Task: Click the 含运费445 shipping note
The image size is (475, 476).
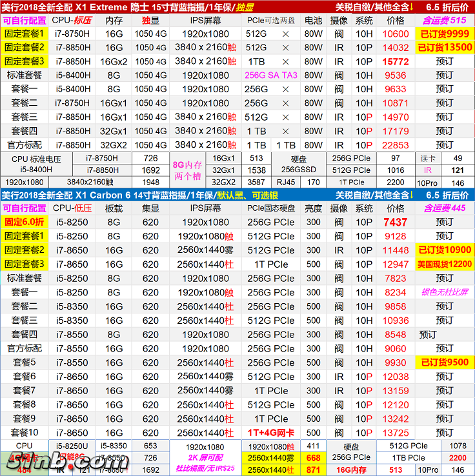Action: pyautogui.click(x=444, y=208)
